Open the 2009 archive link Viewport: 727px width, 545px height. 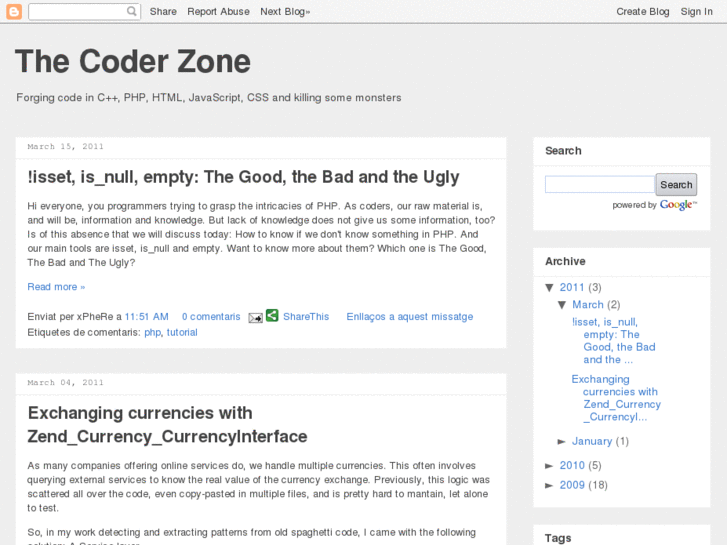(x=572, y=485)
